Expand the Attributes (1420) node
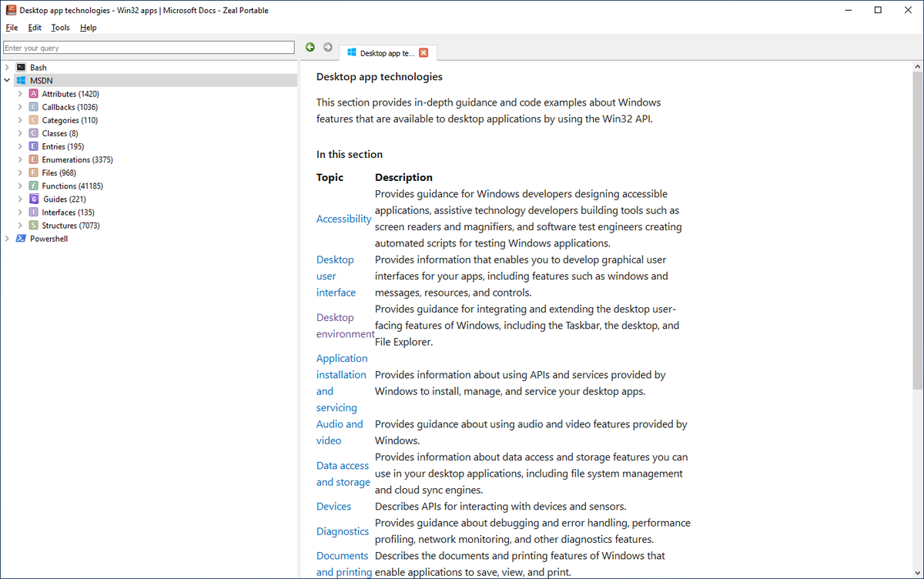The width and height of the screenshot is (924, 579). click(x=21, y=94)
